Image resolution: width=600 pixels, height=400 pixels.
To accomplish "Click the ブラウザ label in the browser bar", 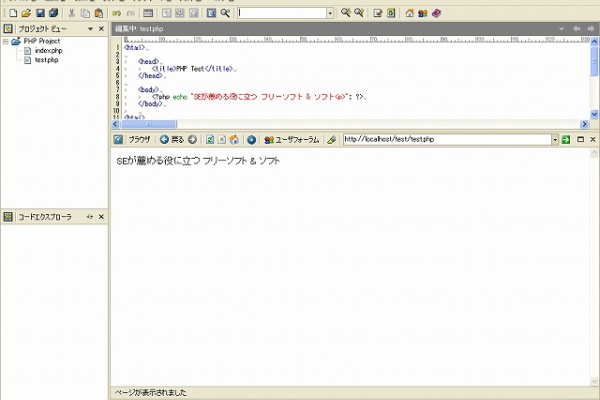I will click(x=139, y=140).
